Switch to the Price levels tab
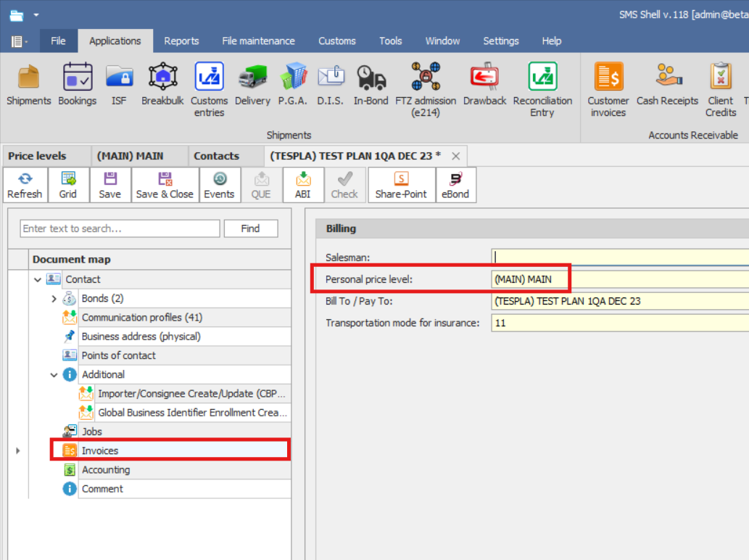The width and height of the screenshot is (749, 560). pyautogui.click(x=37, y=156)
